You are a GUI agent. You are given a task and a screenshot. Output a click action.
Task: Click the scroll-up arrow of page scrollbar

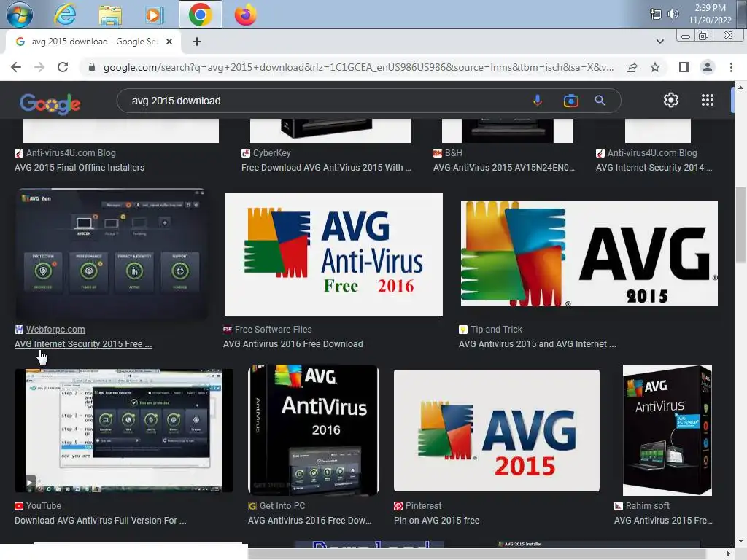740,87
